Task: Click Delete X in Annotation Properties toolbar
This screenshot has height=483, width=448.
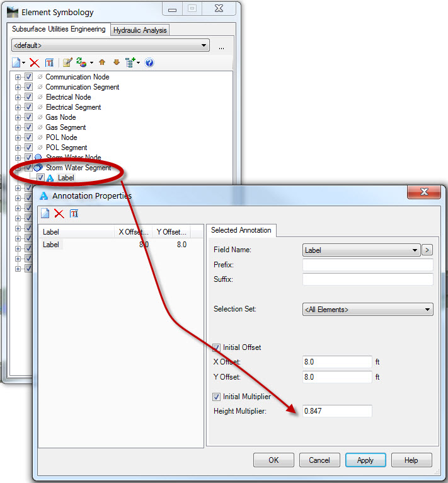Action: coord(59,214)
